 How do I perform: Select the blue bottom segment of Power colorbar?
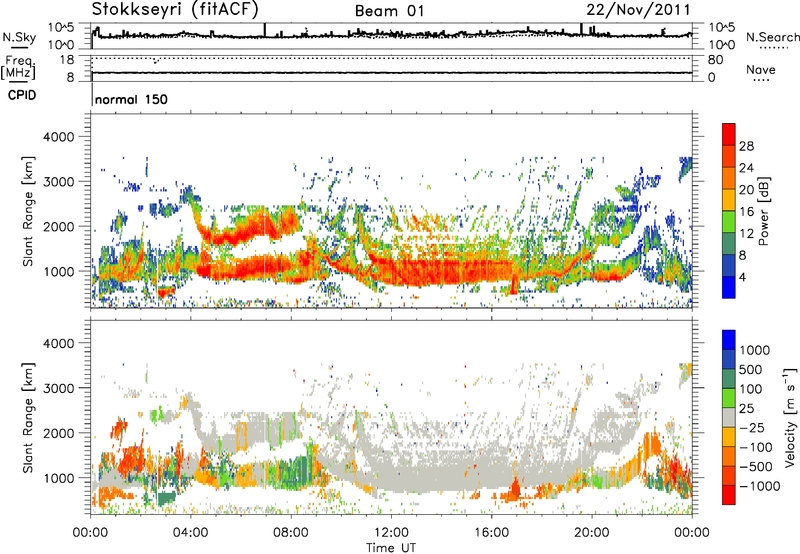729,287
